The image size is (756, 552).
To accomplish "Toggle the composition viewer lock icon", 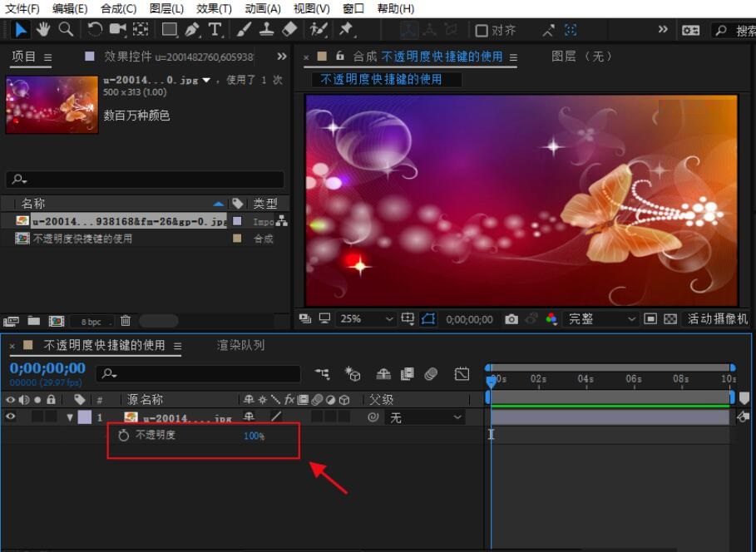I will (340, 56).
